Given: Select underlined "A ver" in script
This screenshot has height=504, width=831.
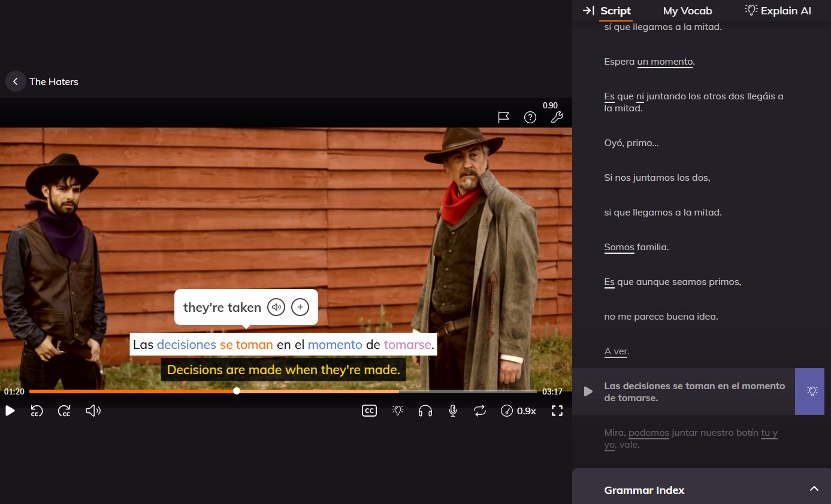Looking at the screenshot, I should [616, 351].
